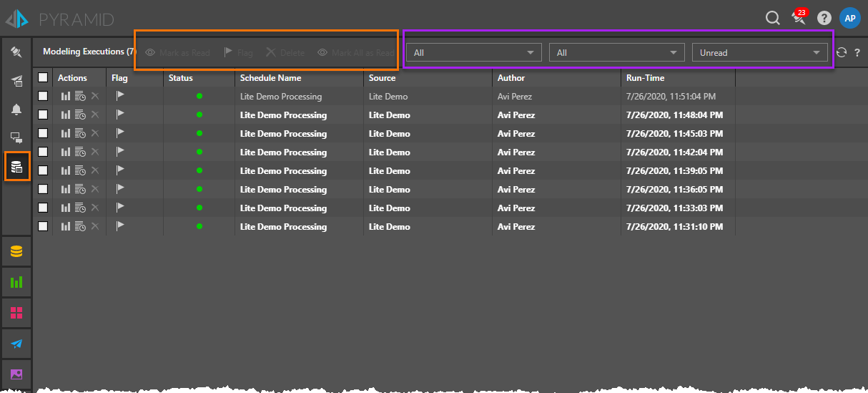The height and width of the screenshot is (393, 868).
Task: Select the checkbox on the 11:31:10 PM row
Action: point(43,226)
